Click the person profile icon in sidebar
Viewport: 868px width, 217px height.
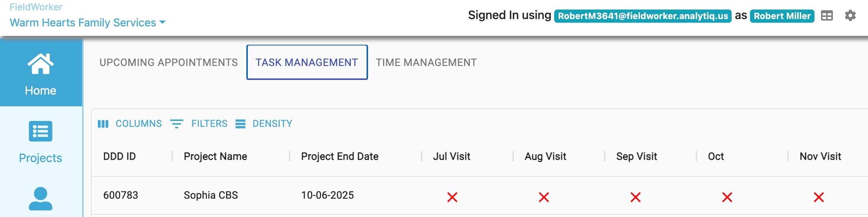[x=41, y=199]
